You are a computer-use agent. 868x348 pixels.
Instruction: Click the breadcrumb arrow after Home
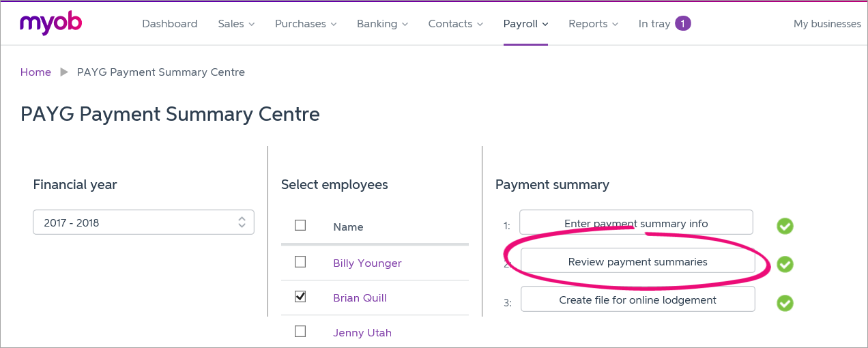pyautogui.click(x=64, y=72)
